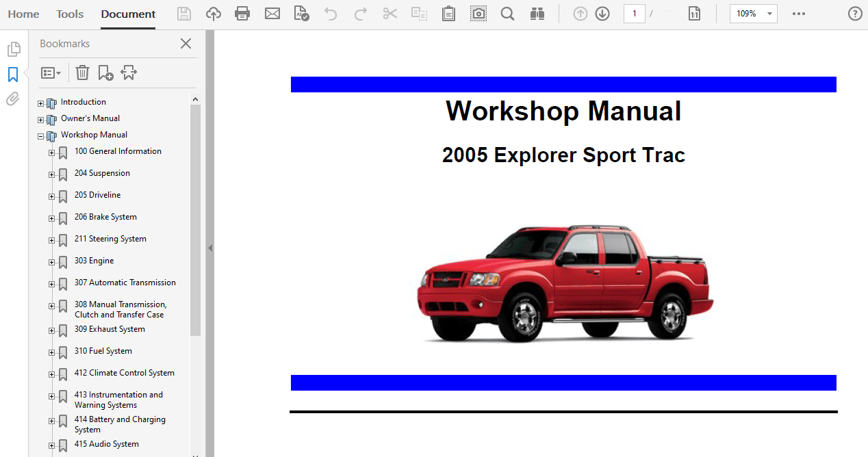Switch to the Tools tab
Image resolution: width=868 pixels, height=457 pixels.
tap(70, 14)
